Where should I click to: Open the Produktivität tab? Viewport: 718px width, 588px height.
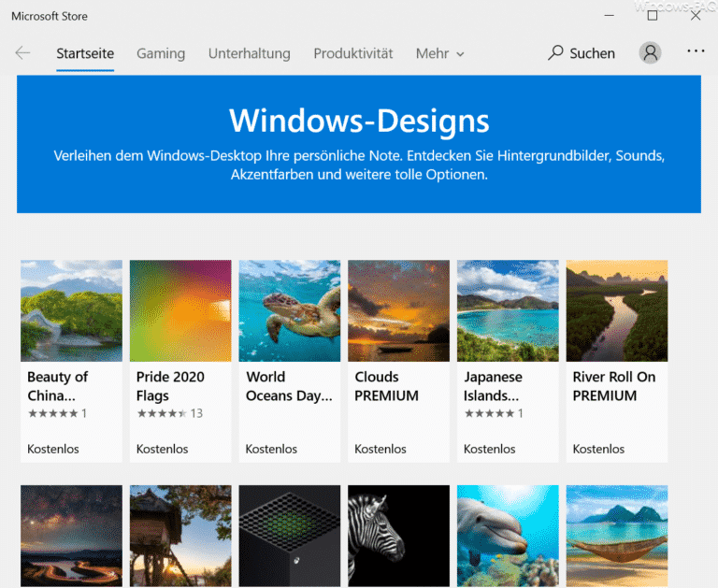click(353, 53)
